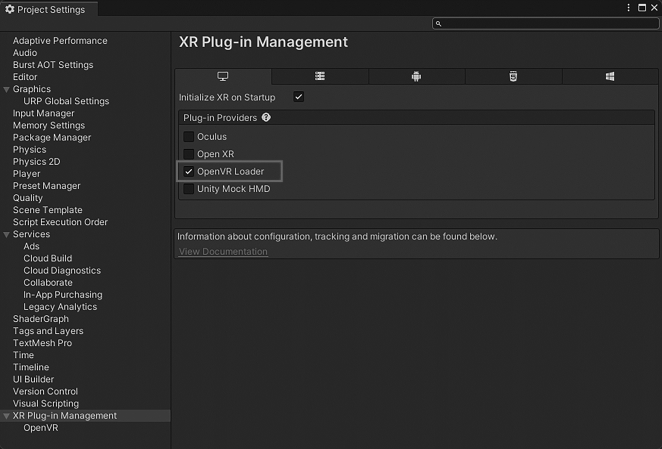The height and width of the screenshot is (449, 662).
Task: Select Cloud Build service
Action: click(x=48, y=258)
